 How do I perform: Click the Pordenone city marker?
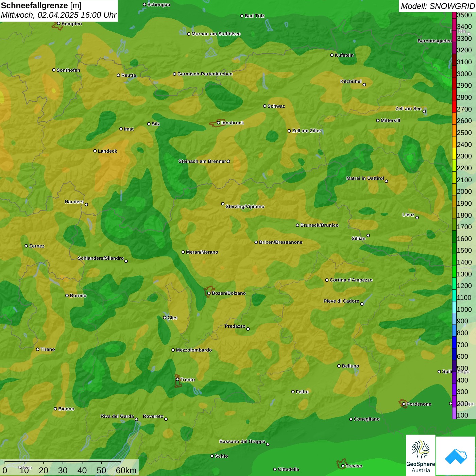pos(404,404)
